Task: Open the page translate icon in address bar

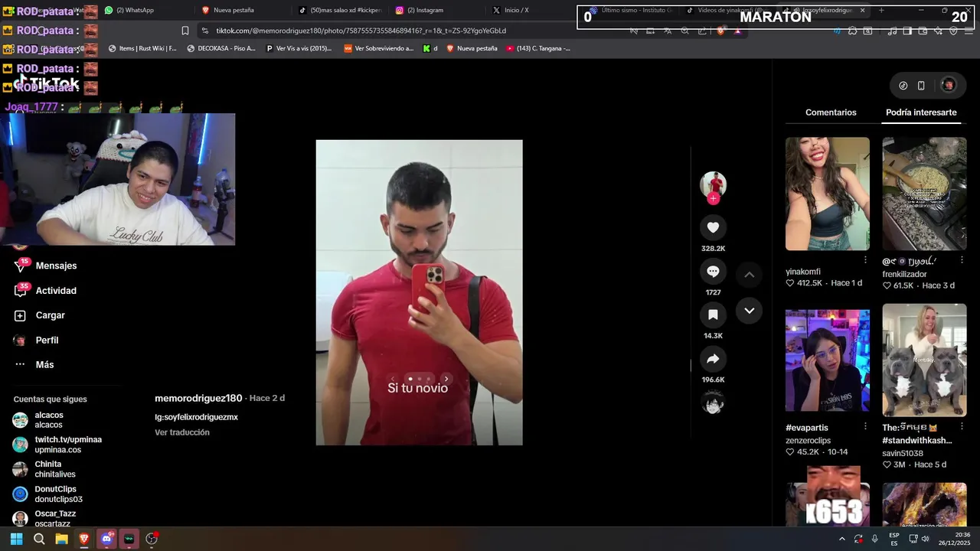Action: pos(668,31)
